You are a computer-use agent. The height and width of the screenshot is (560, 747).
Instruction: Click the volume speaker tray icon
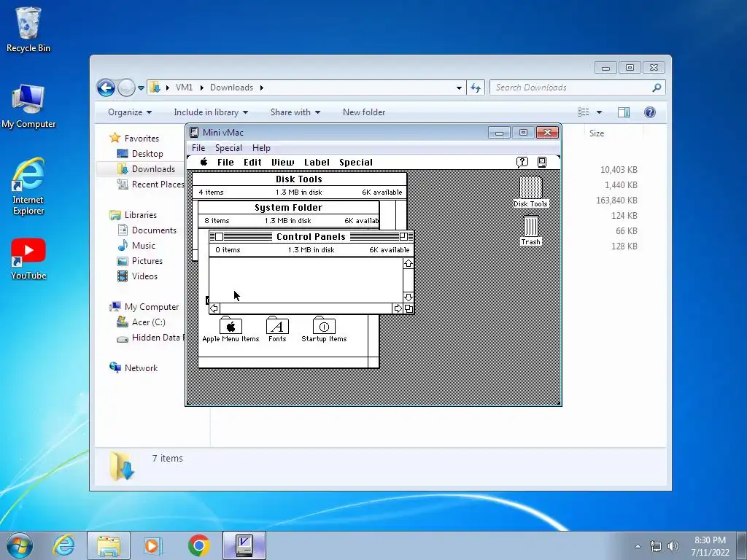click(x=673, y=546)
